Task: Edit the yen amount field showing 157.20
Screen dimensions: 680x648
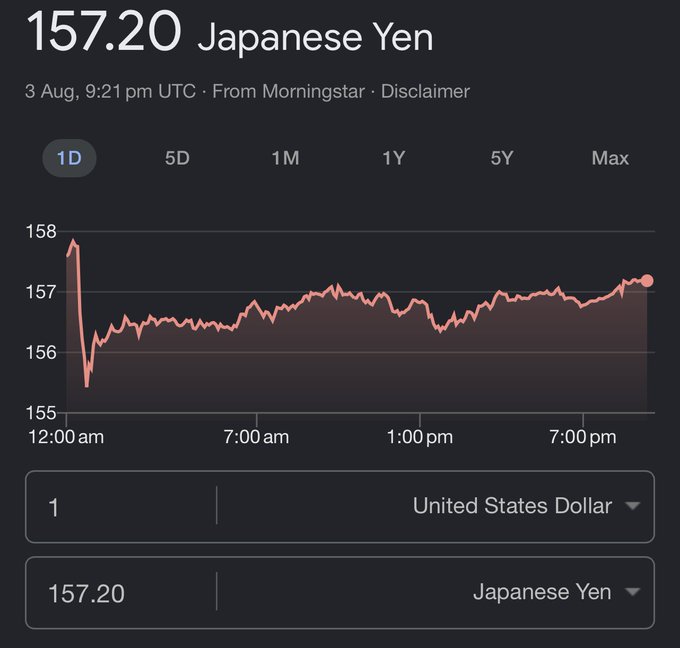Action: pos(121,592)
